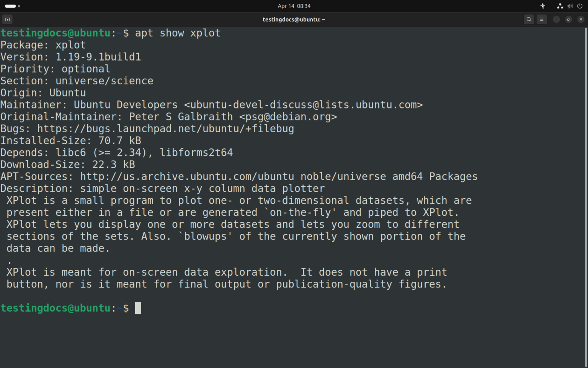
Task: Select the testingdocs@ubuntu terminal tab title
Action: [x=294, y=19]
